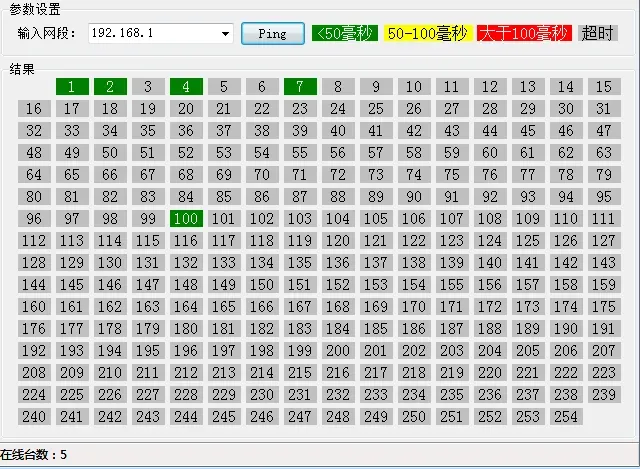This screenshot has width=640, height=469.
Task: Click host cell 213
Action: click(224, 373)
